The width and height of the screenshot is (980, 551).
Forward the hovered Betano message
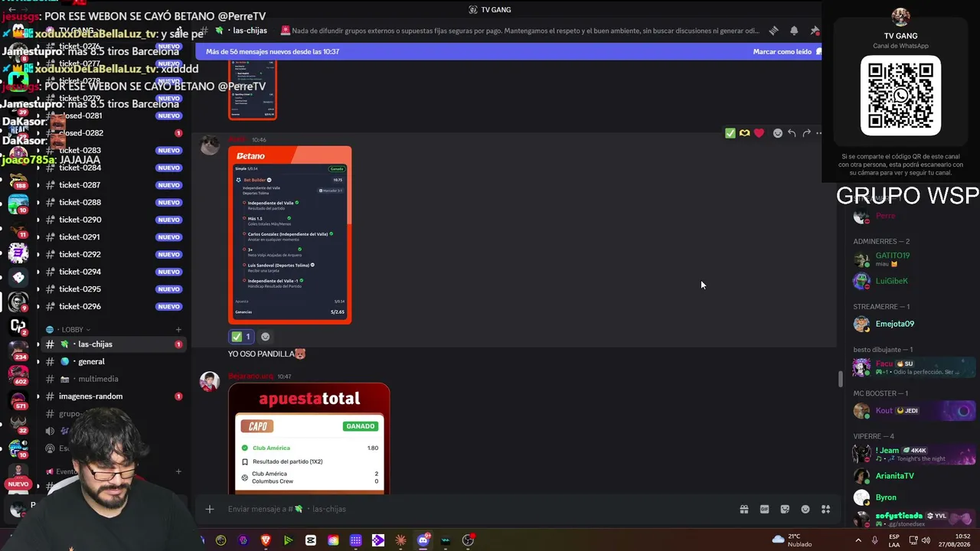tap(806, 133)
